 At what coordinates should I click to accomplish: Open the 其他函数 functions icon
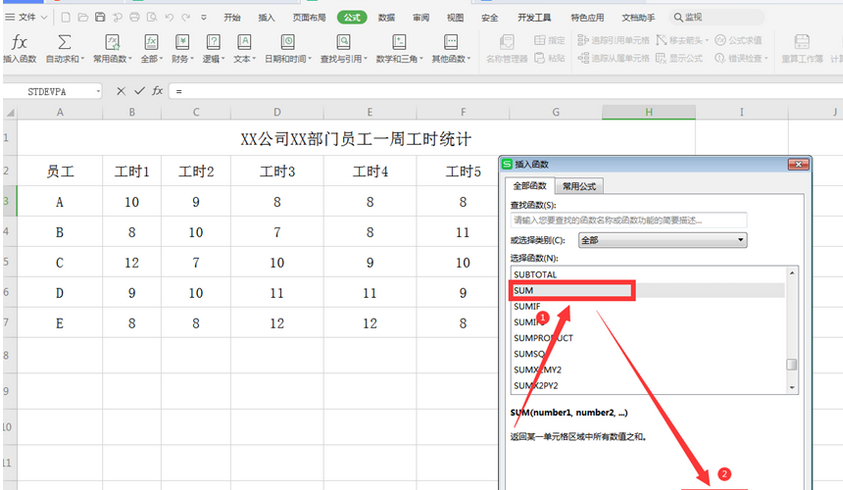[x=451, y=42]
